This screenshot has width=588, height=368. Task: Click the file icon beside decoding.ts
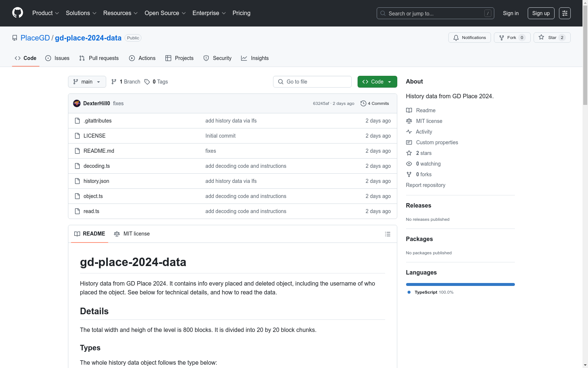[x=77, y=166]
